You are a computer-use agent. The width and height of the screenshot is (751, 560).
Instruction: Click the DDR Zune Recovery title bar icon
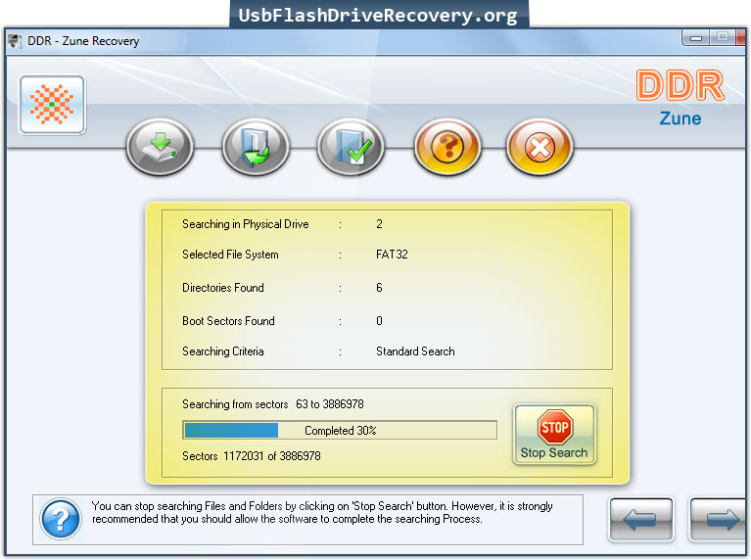tap(15, 41)
